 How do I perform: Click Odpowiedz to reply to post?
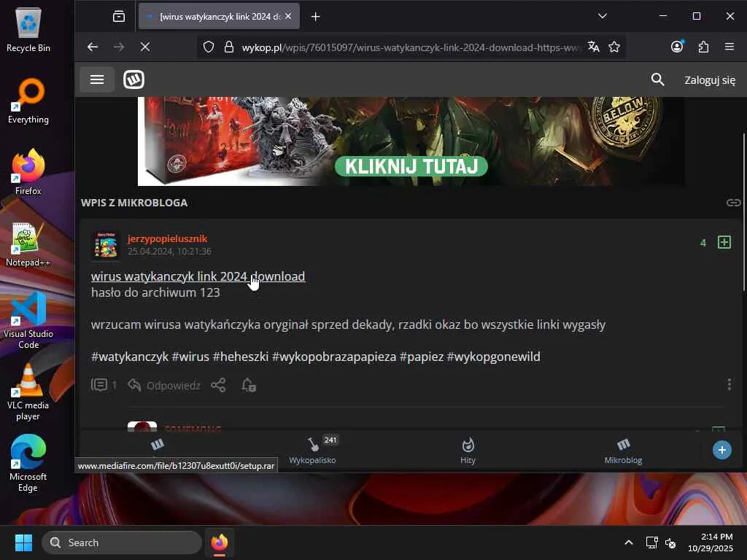point(164,385)
